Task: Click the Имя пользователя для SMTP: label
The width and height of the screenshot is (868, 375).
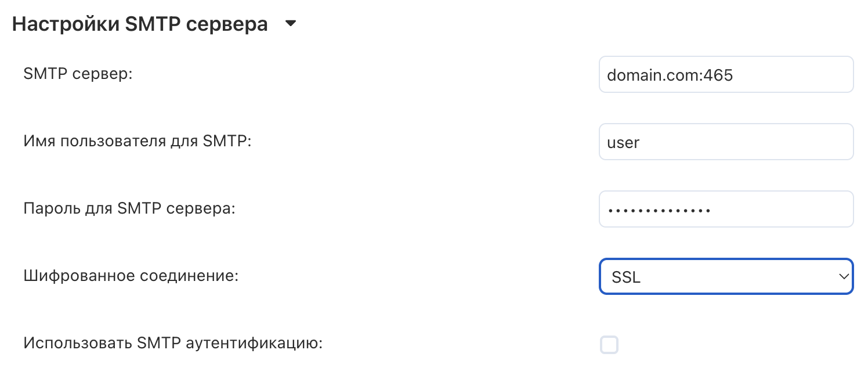Action: tap(137, 142)
